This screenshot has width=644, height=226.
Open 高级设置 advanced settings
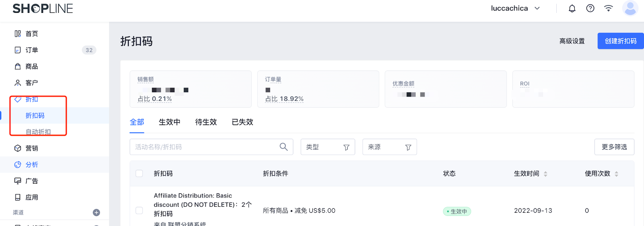[572, 41]
